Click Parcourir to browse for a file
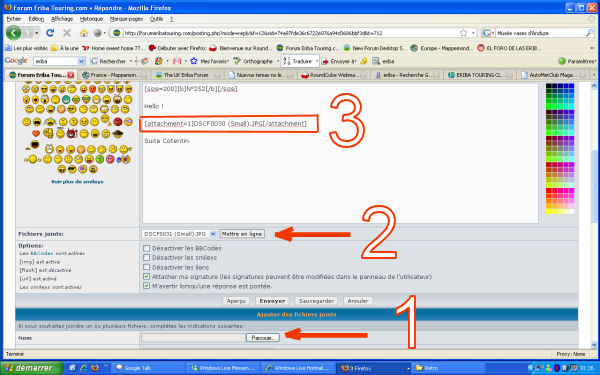This screenshot has height=375, width=600. 262,338
